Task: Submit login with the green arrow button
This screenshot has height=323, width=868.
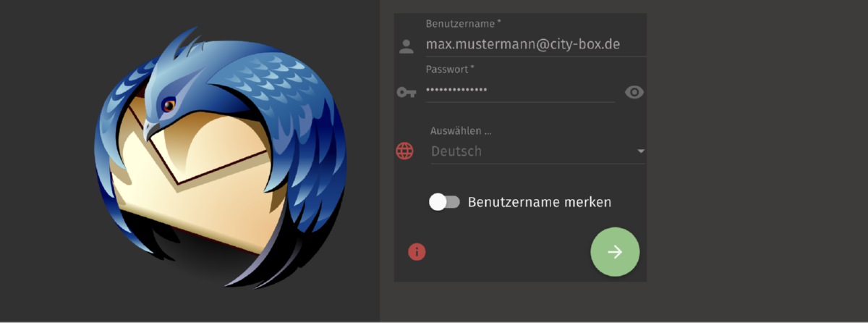Action: click(615, 252)
